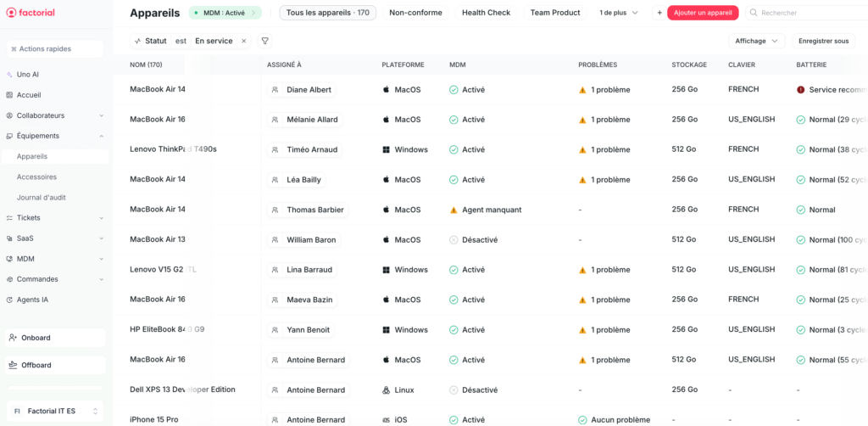Viewport: 868px width, 426px height.
Task: Click the search magnifier icon
Action: 754,13
